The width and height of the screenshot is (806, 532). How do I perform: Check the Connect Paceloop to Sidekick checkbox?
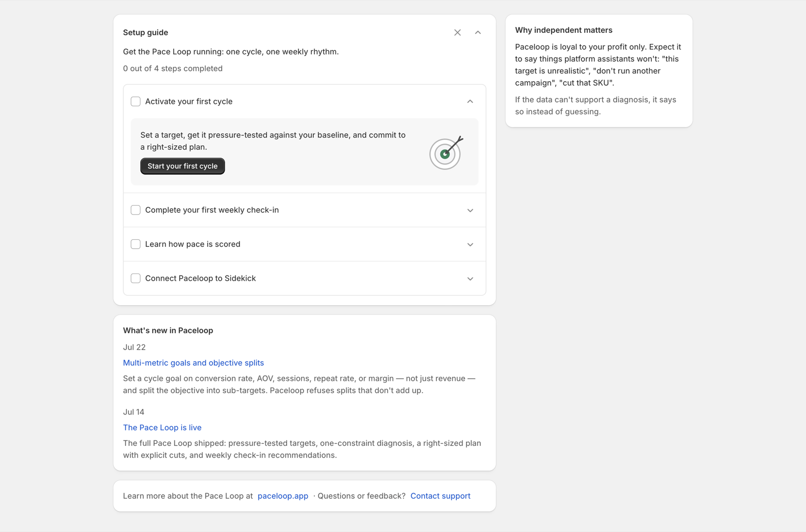[x=136, y=279]
